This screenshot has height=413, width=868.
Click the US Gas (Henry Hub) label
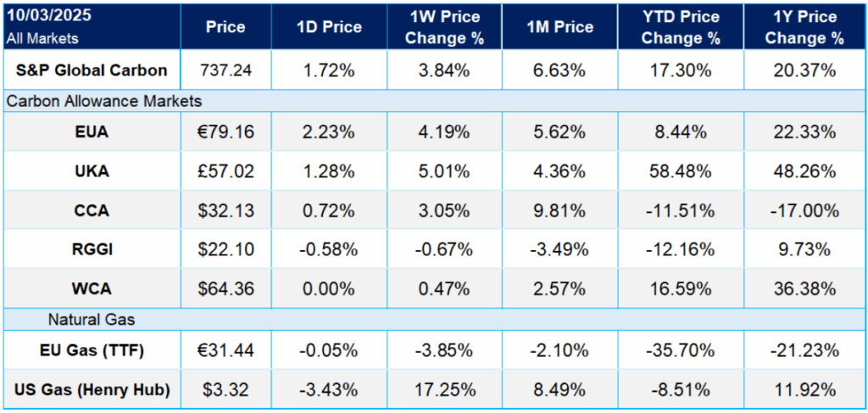(x=90, y=390)
